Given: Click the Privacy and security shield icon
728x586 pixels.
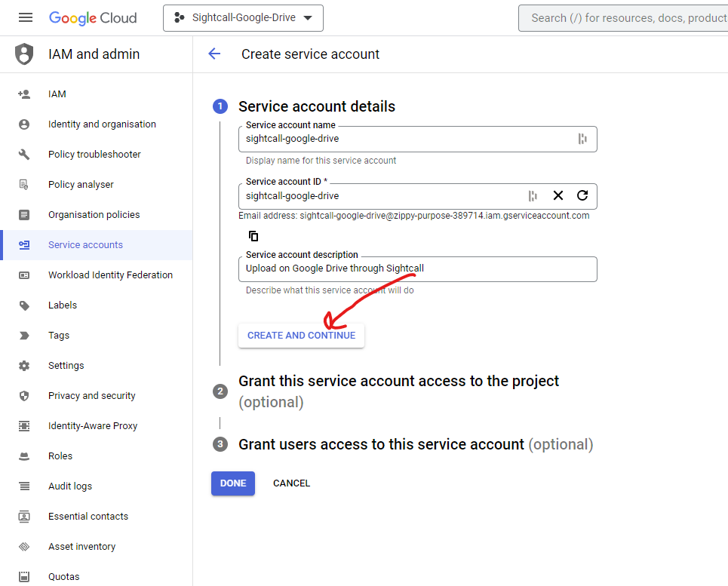Looking at the screenshot, I should (24, 396).
